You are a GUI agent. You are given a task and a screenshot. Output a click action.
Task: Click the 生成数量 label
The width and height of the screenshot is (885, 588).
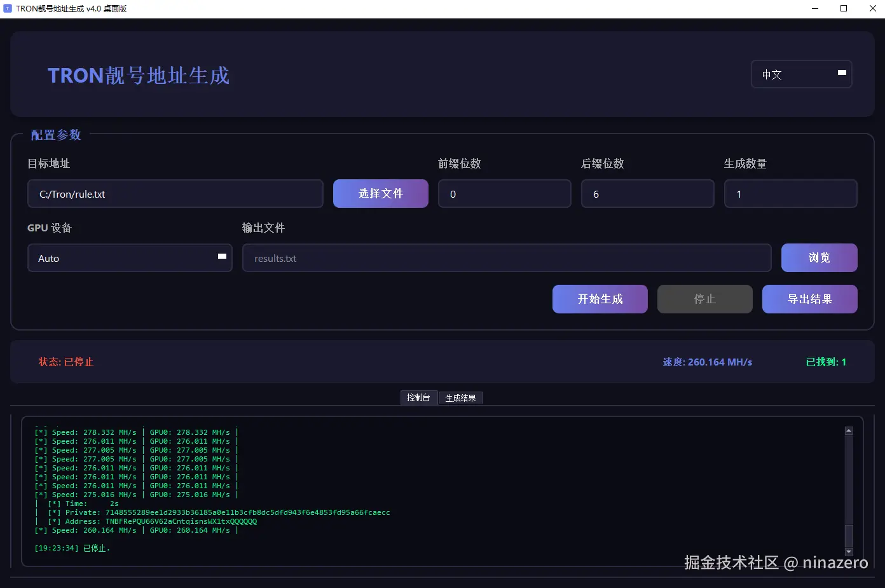tap(745, 163)
